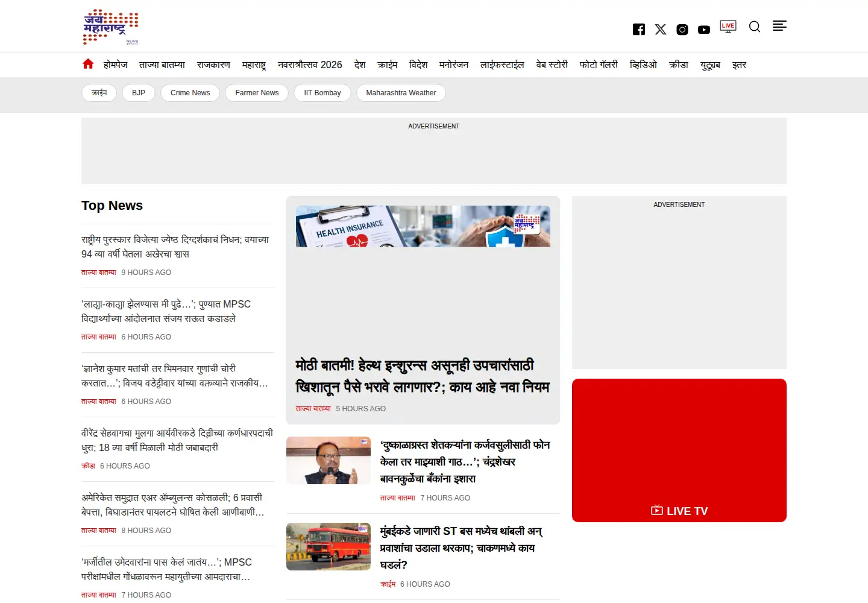Click क्रीडा tag under Sehwag story
Viewport: 868px width, 603px height.
[x=89, y=466]
